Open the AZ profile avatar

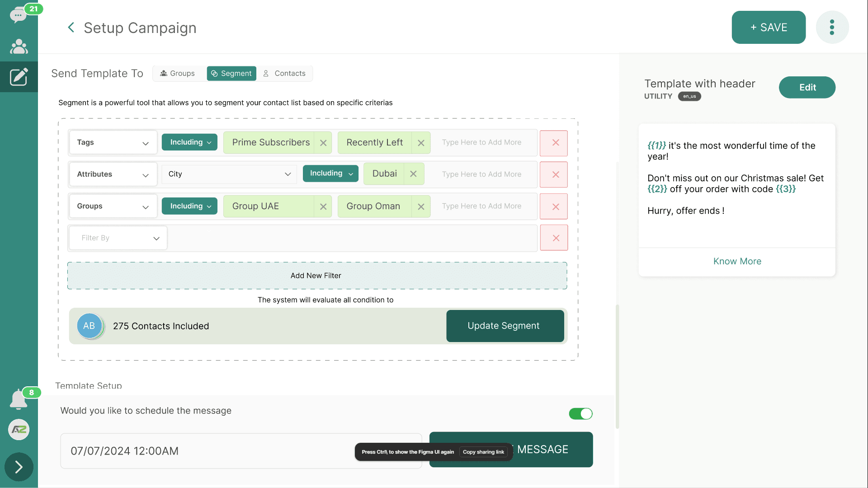(x=19, y=429)
